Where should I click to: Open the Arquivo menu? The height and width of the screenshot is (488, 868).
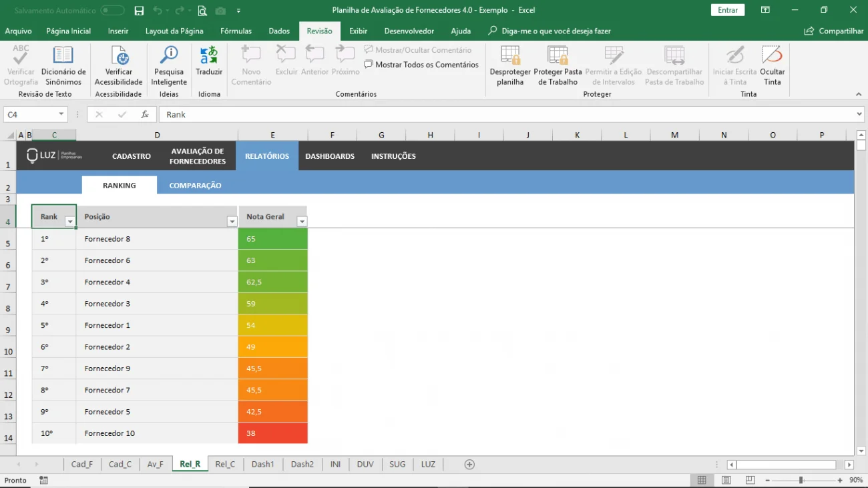(18, 31)
